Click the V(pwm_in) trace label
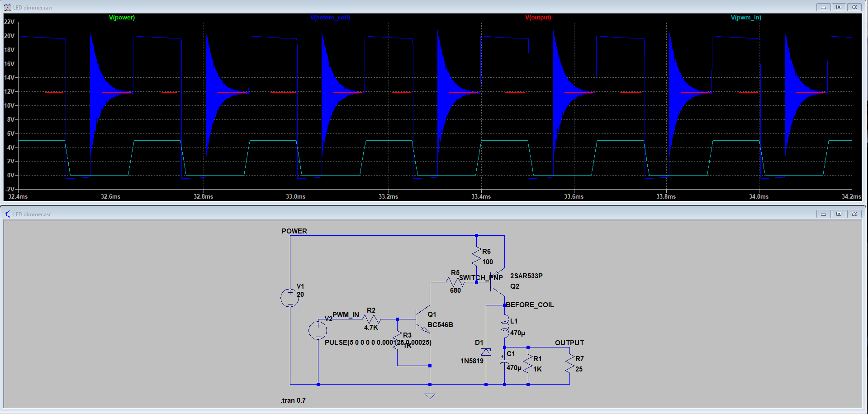Image resolution: width=868 pixels, height=414 pixels. [x=746, y=18]
